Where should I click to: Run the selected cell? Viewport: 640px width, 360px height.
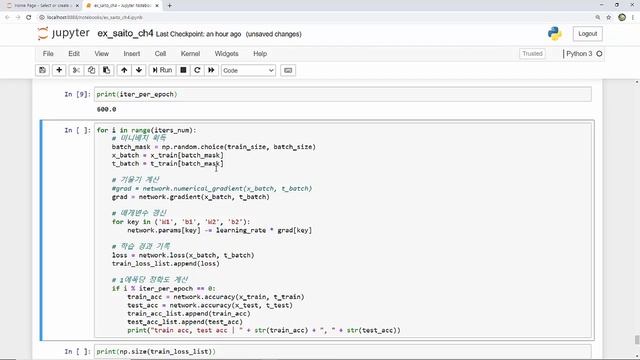click(x=162, y=70)
